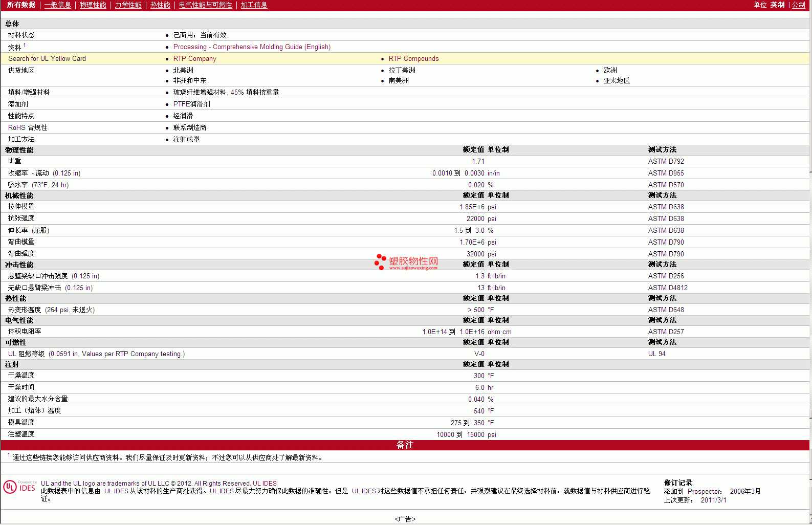
Task: Open the 电气性能与可燃性 tab
Action: 205,5
